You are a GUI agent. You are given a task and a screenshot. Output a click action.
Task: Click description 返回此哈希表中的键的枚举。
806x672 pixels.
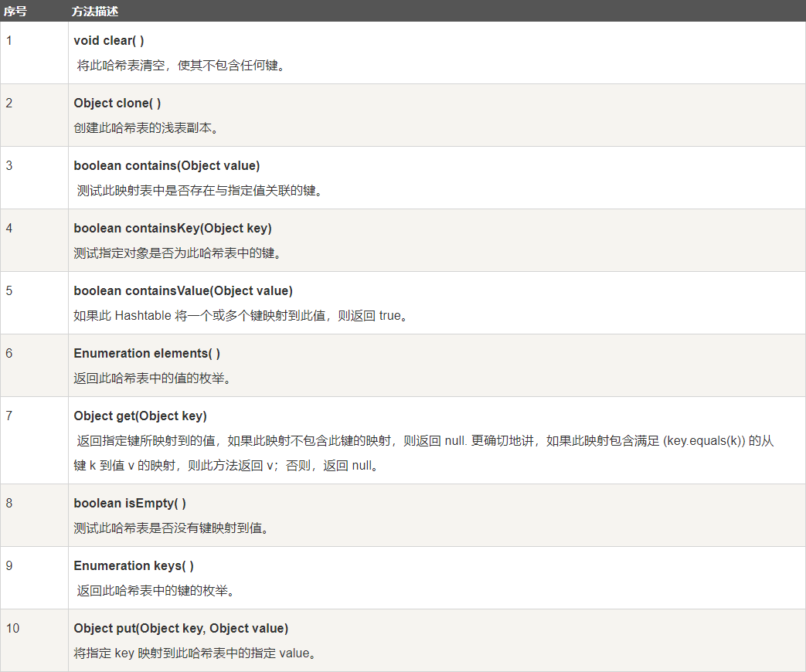[x=156, y=591]
